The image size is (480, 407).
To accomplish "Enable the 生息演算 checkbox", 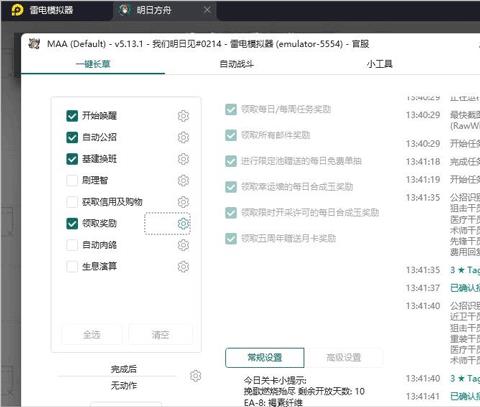I will point(72,267).
